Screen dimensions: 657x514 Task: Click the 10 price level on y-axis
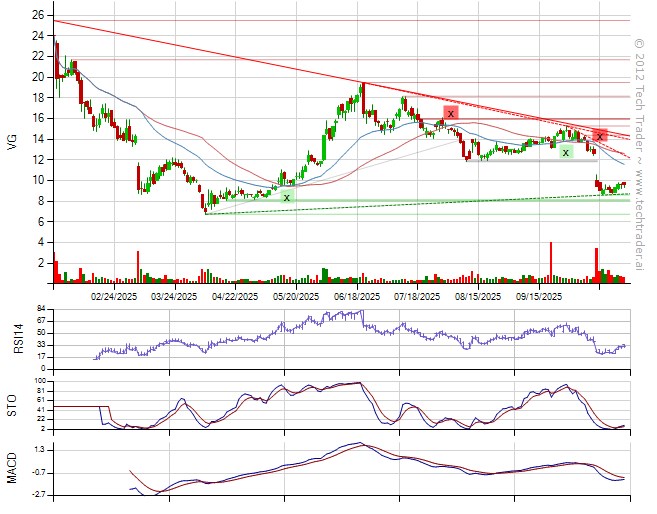[x=36, y=180]
